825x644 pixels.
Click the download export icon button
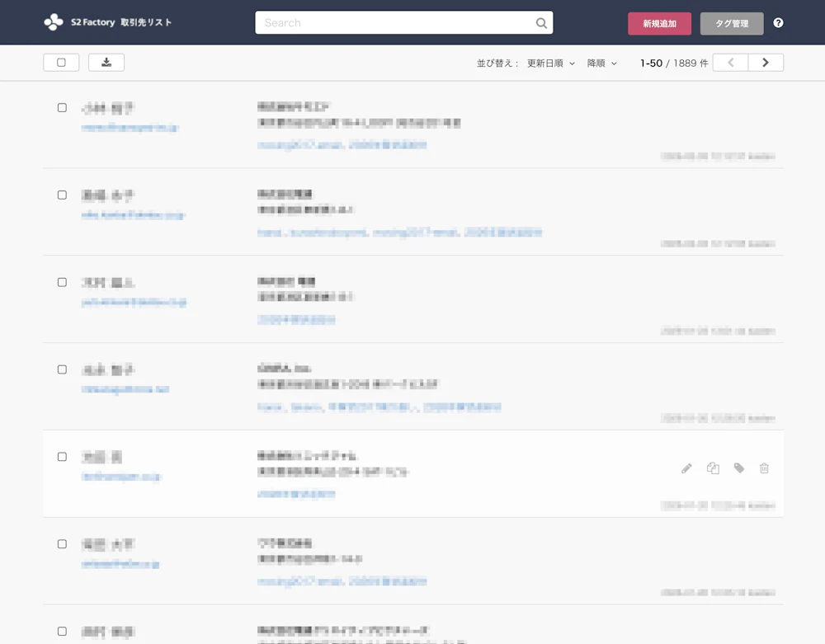[x=106, y=63]
